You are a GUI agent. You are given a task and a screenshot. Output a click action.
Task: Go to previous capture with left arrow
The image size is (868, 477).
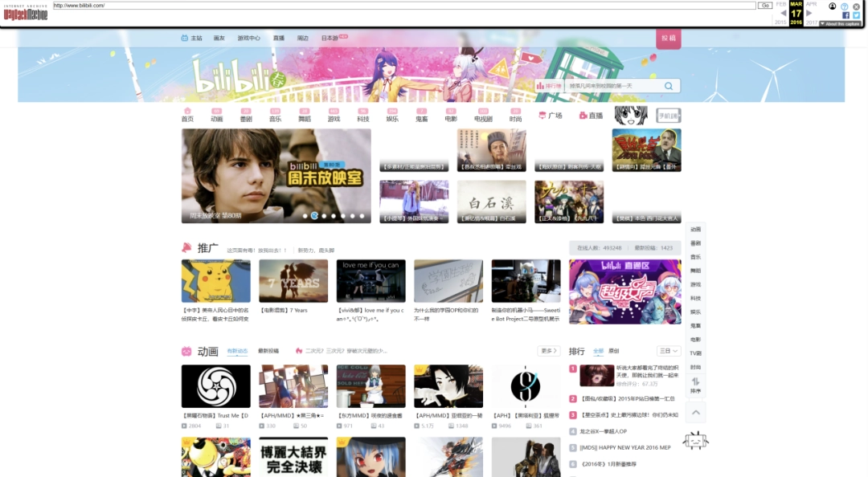(x=783, y=13)
